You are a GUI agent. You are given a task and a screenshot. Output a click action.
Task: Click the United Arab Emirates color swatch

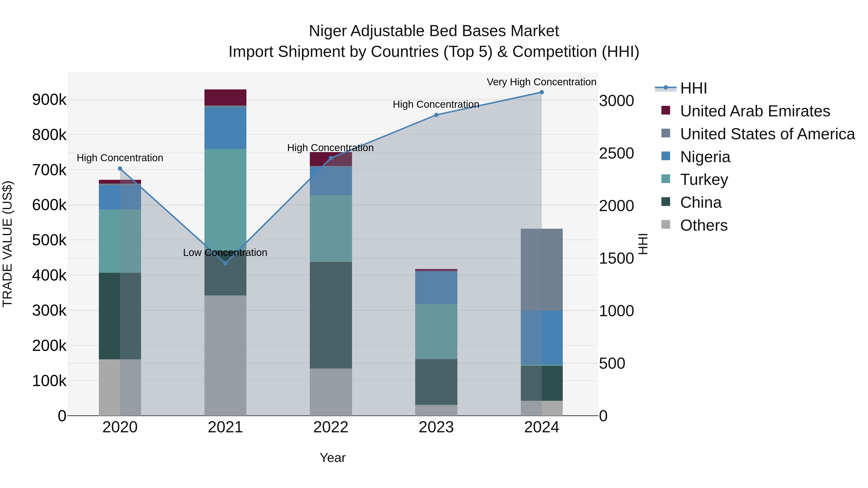tap(666, 110)
